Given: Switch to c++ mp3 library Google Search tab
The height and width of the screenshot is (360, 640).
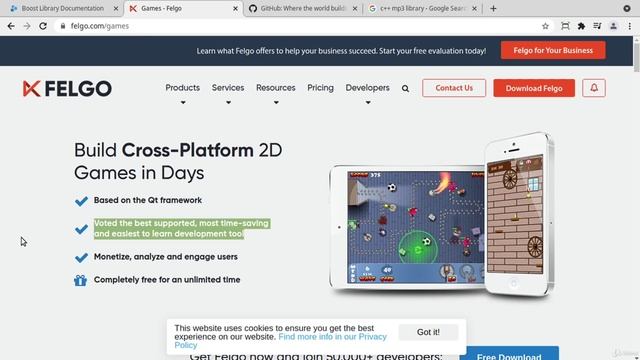Looking at the screenshot, I should pos(422,8).
